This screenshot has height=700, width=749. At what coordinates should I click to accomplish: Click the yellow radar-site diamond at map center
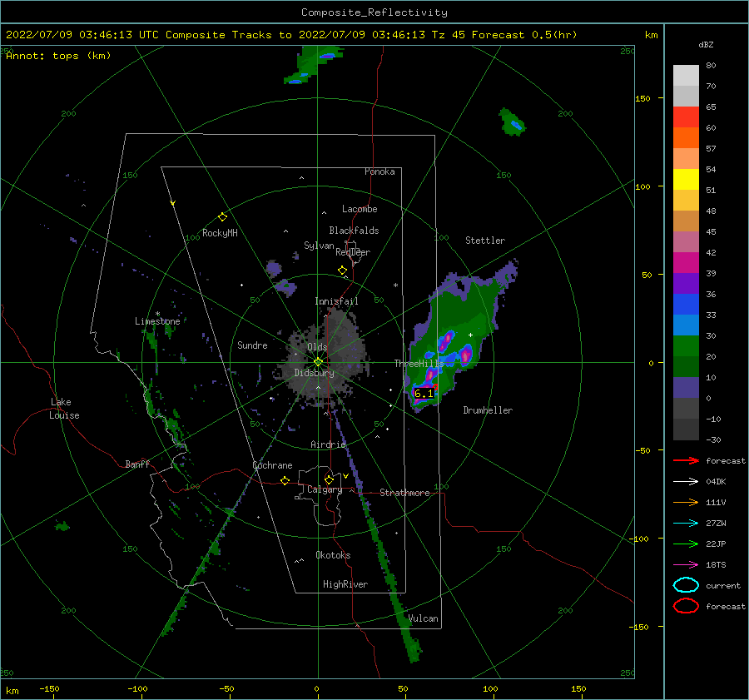pos(318,362)
